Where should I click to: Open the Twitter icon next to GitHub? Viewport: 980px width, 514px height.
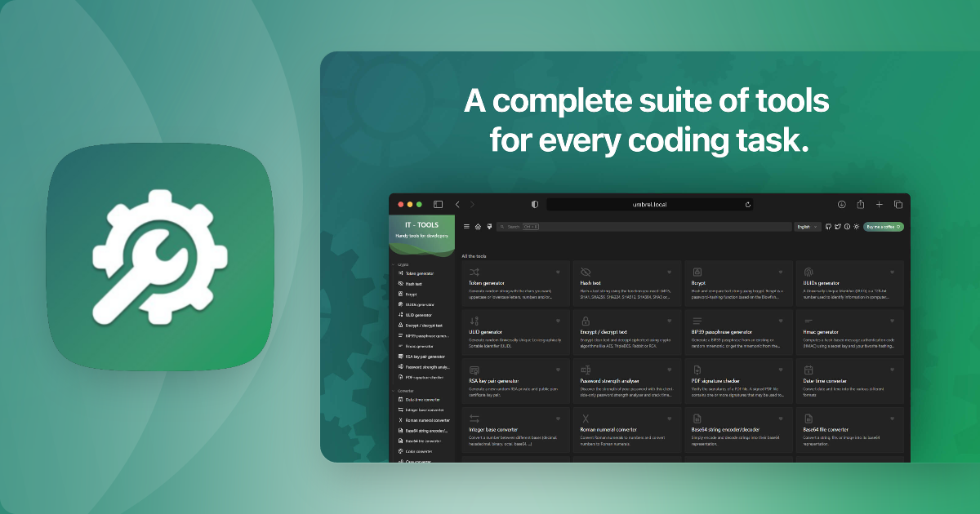coord(838,227)
